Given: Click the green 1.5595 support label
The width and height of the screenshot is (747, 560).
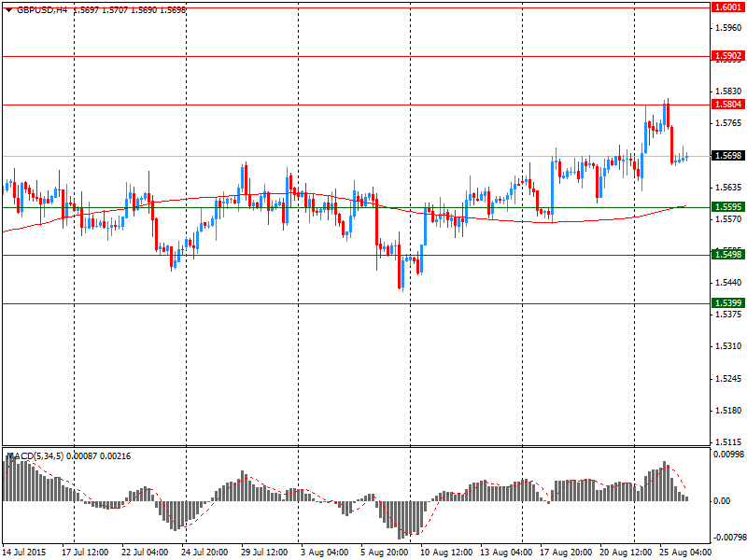Looking at the screenshot, I should pyautogui.click(x=727, y=206).
